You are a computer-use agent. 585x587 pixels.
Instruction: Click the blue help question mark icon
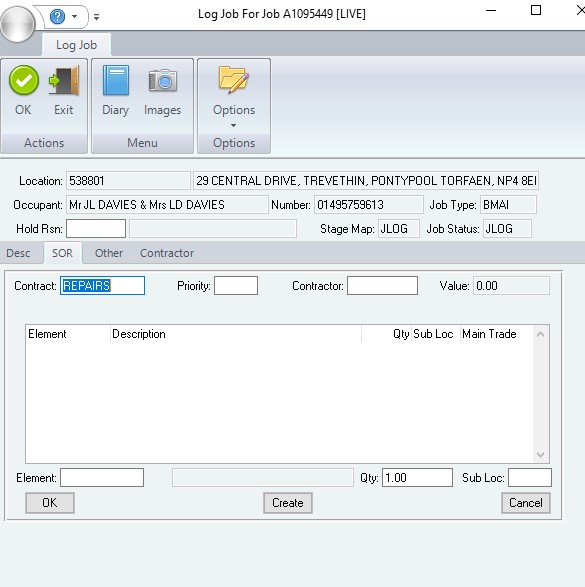point(58,16)
